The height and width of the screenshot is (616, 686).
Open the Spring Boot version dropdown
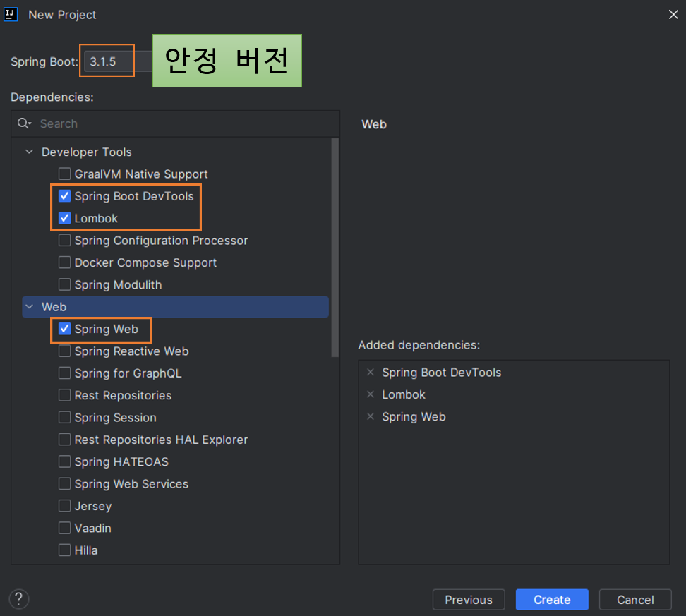point(118,61)
